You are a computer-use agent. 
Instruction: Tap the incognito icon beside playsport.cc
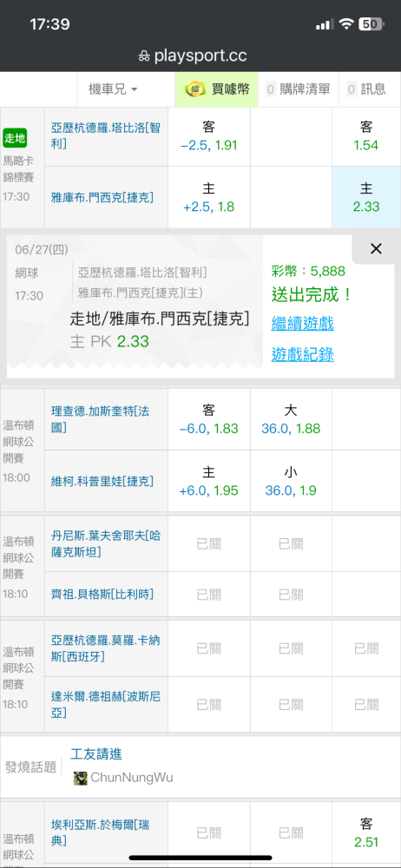pos(144,56)
